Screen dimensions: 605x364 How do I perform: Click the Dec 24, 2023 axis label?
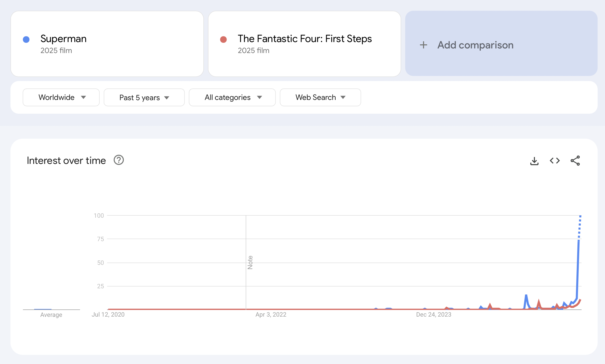point(433,315)
